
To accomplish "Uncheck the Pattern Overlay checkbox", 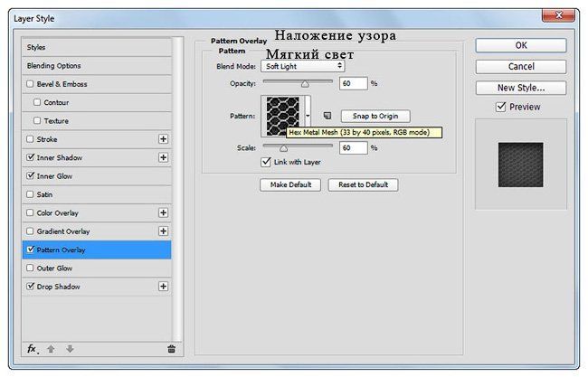I will click(x=30, y=250).
